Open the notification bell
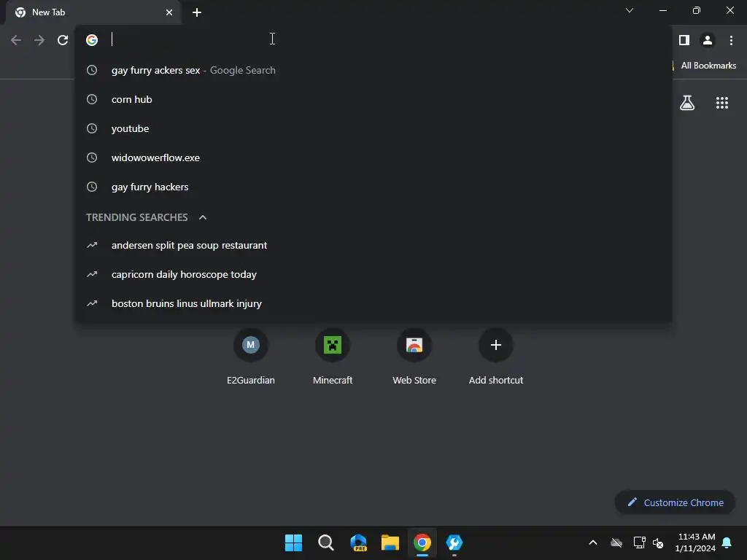This screenshot has height=560, width=747. pyautogui.click(x=727, y=542)
